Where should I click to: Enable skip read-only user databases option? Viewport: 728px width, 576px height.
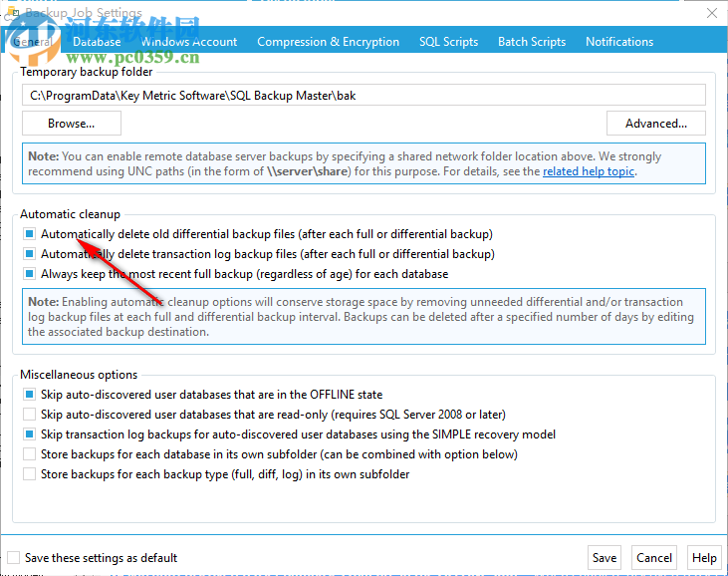click(x=29, y=415)
